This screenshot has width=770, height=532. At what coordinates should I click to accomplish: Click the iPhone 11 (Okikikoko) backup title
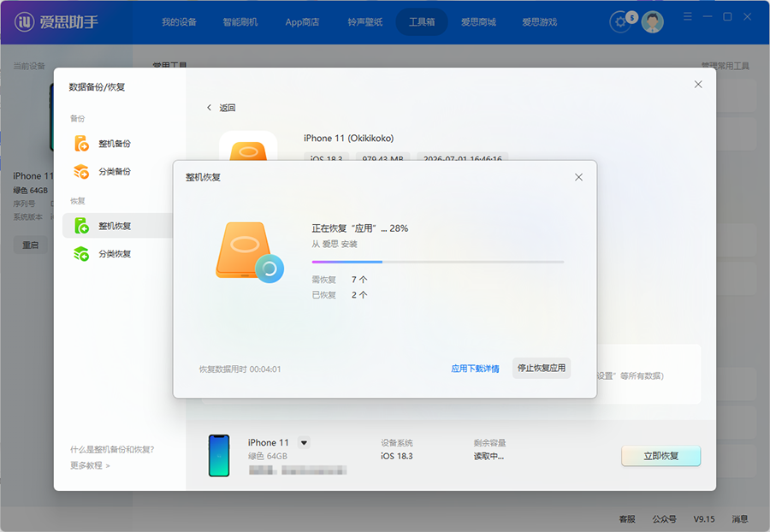click(x=349, y=138)
